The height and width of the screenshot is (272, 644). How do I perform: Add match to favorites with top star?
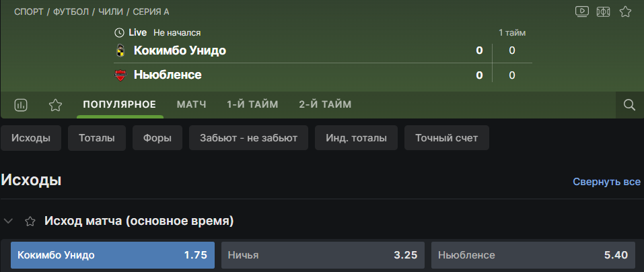(x=625, y=11)
